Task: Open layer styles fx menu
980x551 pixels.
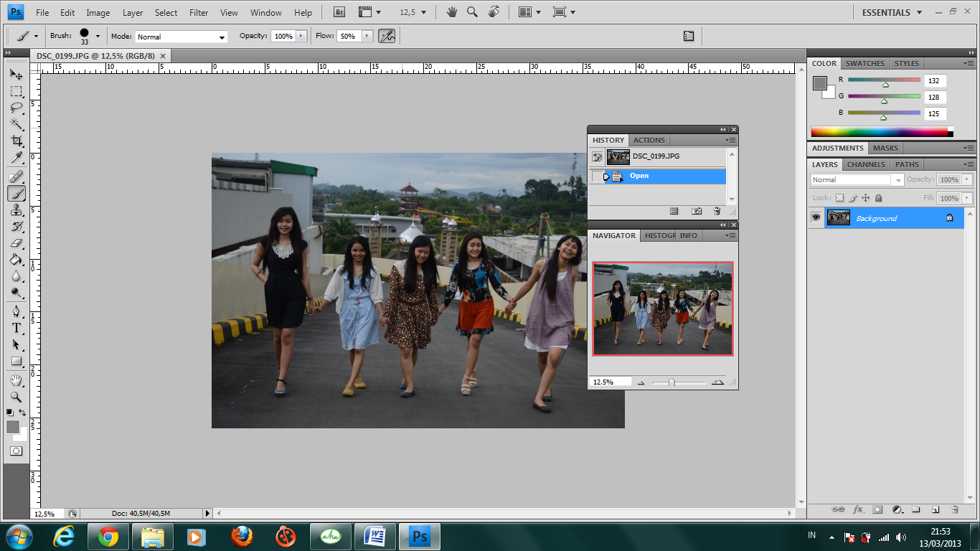Action: [x=858, y=509]
